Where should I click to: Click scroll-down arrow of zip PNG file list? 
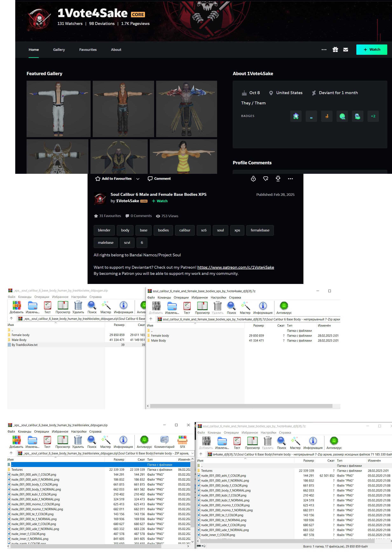[x=193, y=542]
